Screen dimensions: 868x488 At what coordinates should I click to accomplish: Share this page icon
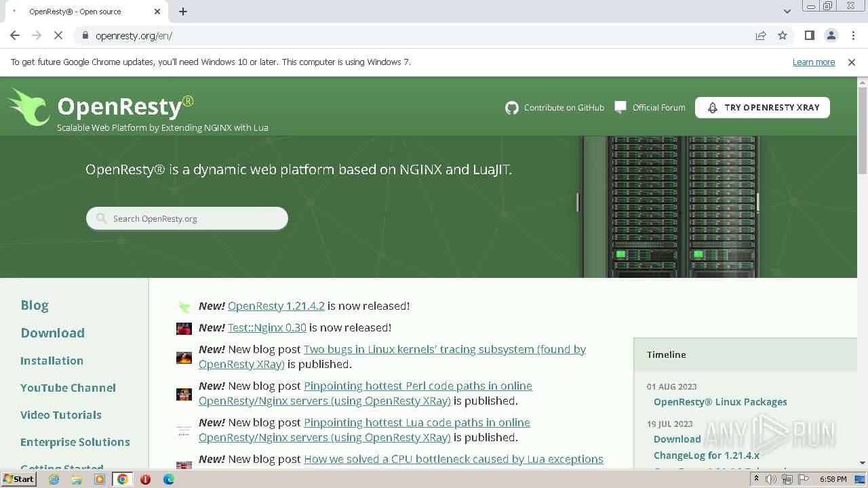point(761,35)
